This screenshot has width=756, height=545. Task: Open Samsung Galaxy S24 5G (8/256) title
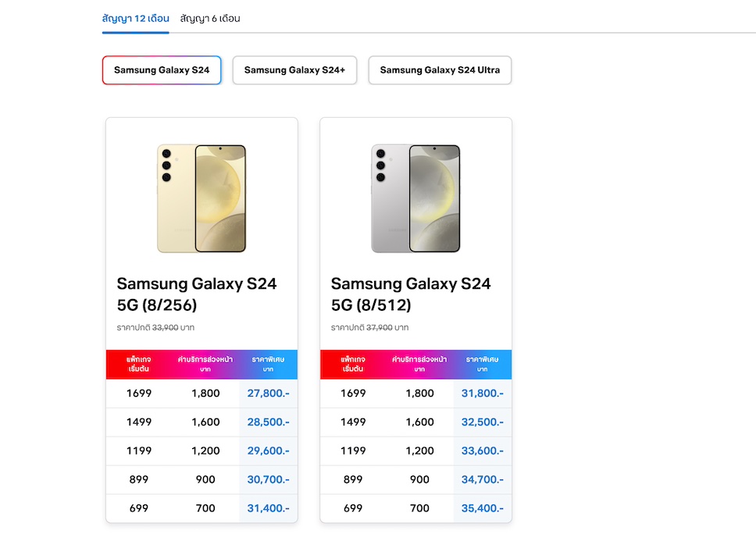[197, 294]
